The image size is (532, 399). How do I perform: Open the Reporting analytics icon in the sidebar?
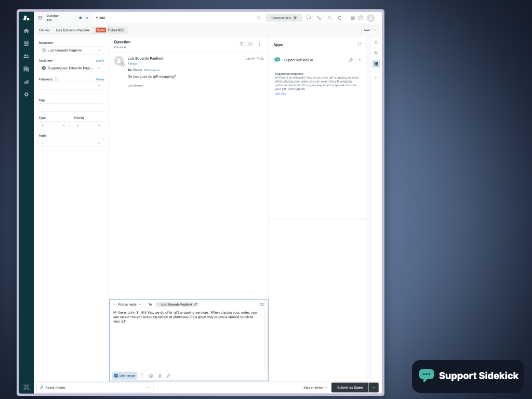26,81
